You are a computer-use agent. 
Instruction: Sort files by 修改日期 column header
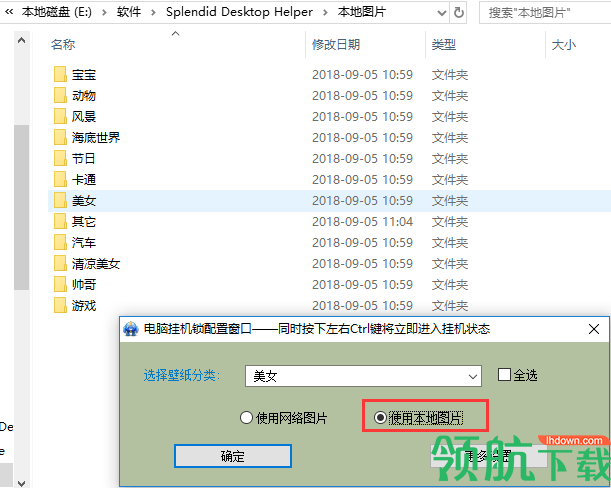pos(336,45)
